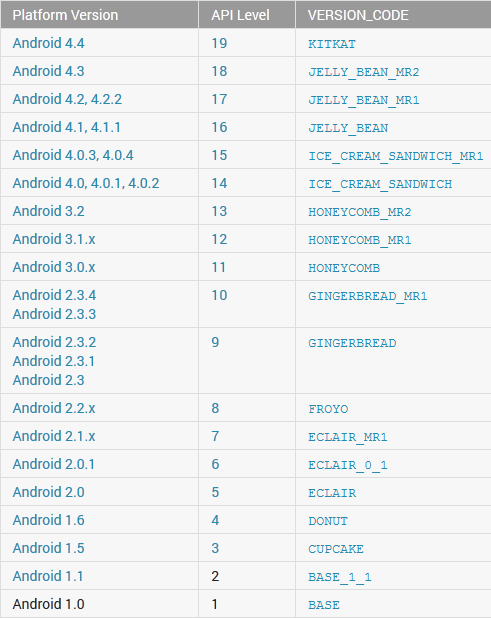
Task: Open the HONEYCOMB_MR2 version code
Action: (360, 212)
